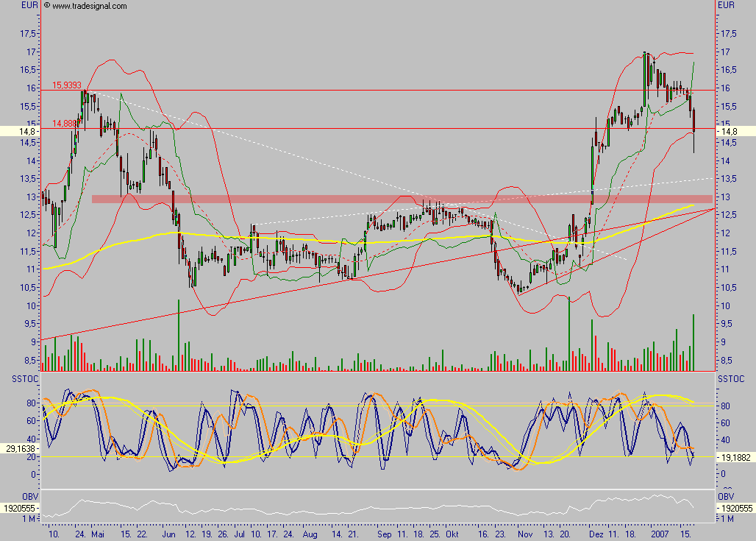Image resolution: width=756 pixels, height=541 pixels.
Task: Click the OBV indicator label on left side
Action: pyautogui.click(x=30, y=496)
